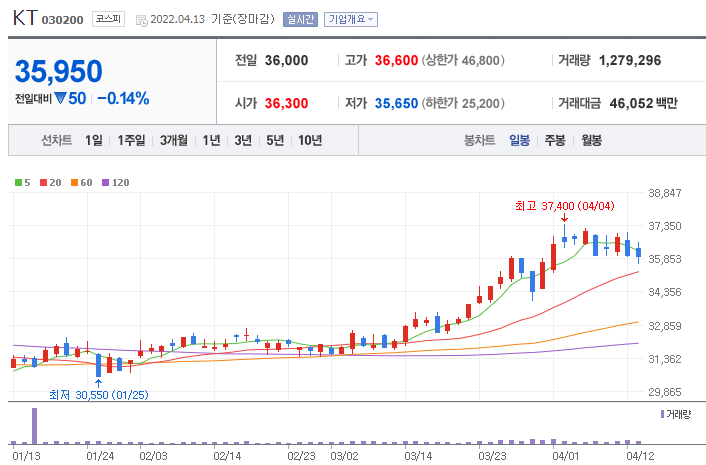Click the 01/24 date axis label

100,456
